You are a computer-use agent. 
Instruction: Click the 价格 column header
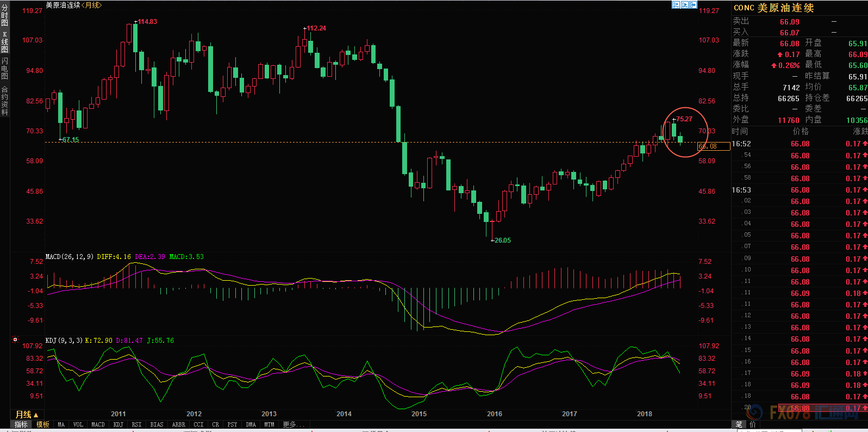point(801,131)
